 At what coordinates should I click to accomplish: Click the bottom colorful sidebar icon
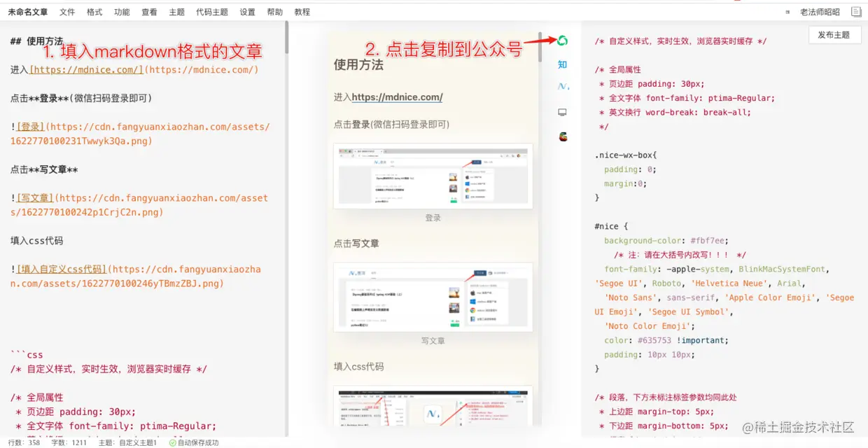pyautogui.click(x=562, y=136)
